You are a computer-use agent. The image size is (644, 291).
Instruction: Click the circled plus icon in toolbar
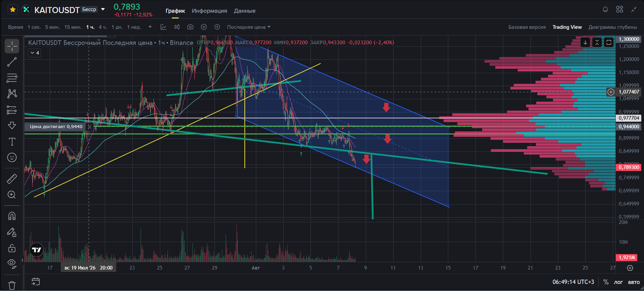[204, 27]
